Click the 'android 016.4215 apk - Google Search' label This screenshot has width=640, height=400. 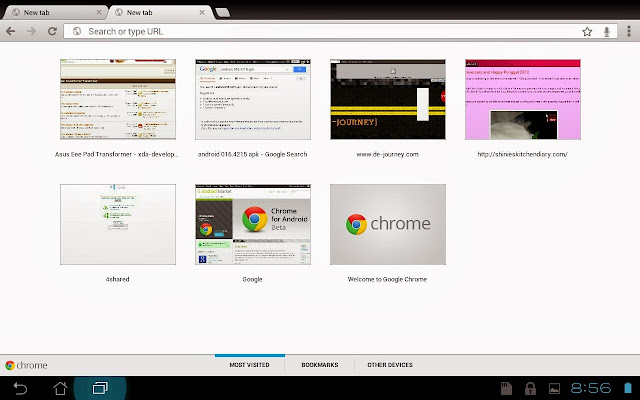coord(253,154)
